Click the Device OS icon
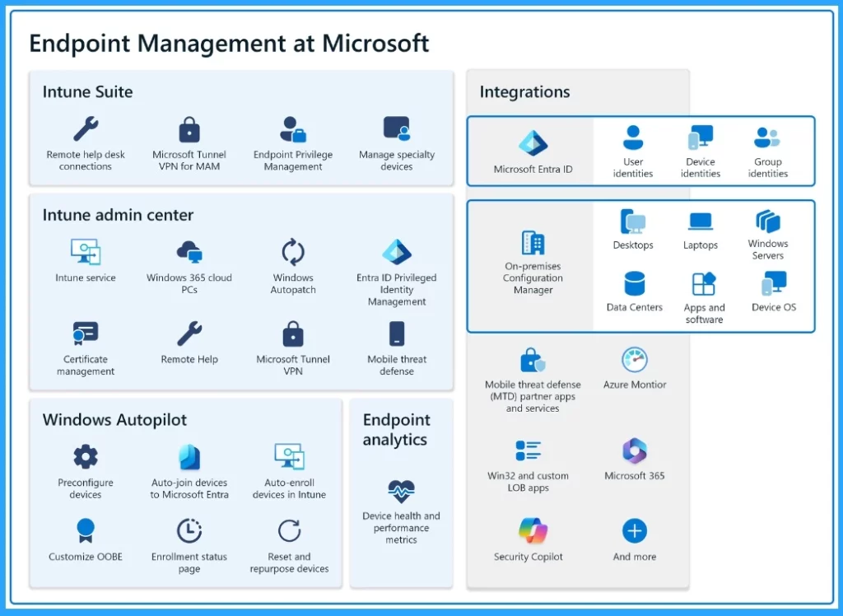The image size is (843, 616). pos(774,283)
